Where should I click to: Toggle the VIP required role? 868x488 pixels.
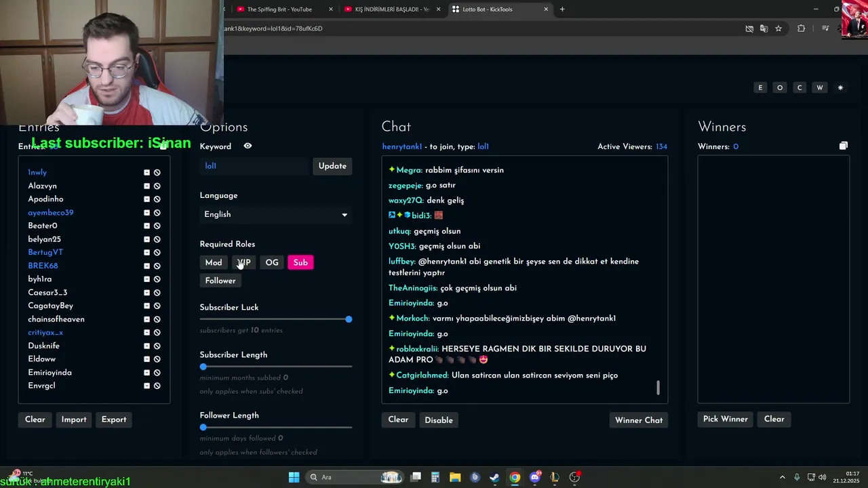click(243, 262)
